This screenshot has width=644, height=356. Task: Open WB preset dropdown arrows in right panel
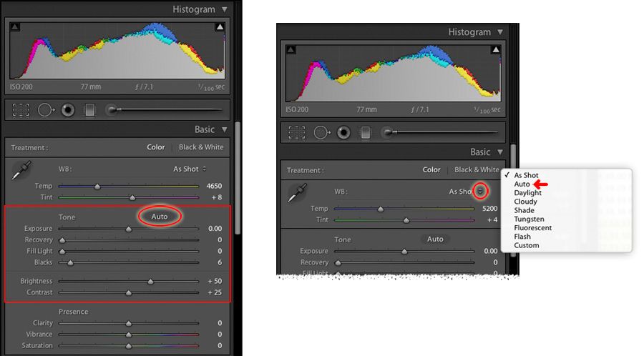pos(479,191)
